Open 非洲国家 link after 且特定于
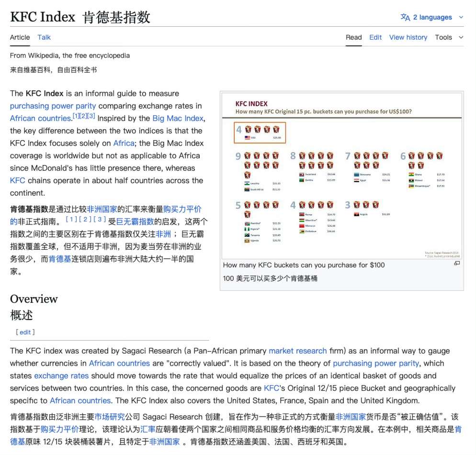The height and width of the screenshot is (455, 476). click(x=165, y=442)
